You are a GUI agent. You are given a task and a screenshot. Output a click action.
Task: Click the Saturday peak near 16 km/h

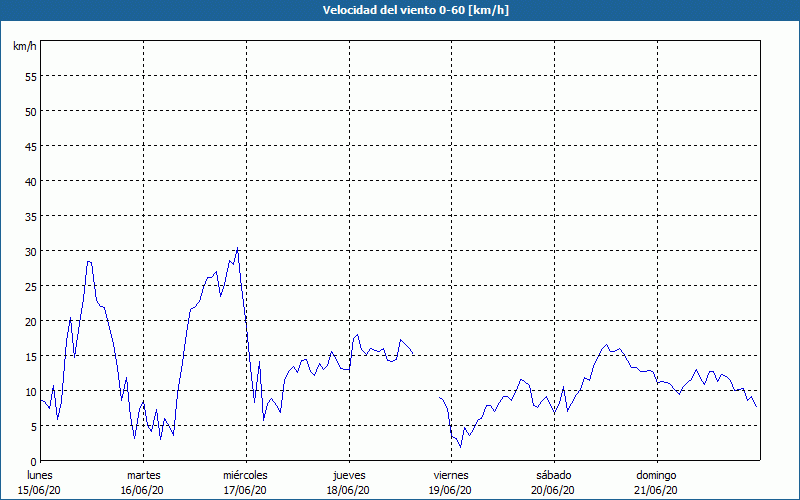click(x=607, y=345)
